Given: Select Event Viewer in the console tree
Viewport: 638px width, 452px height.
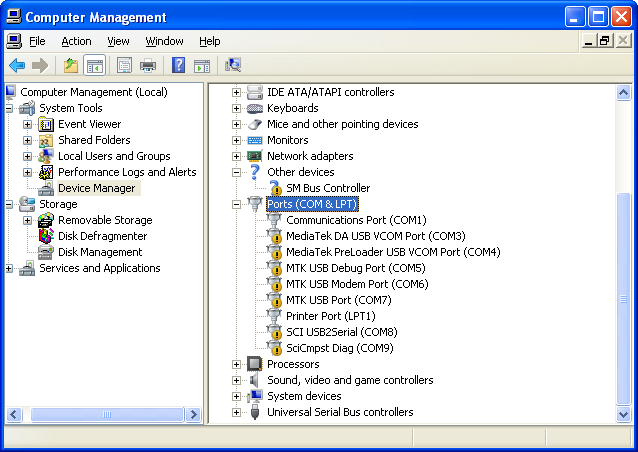Looking at the screenshot, I should 89,124.
